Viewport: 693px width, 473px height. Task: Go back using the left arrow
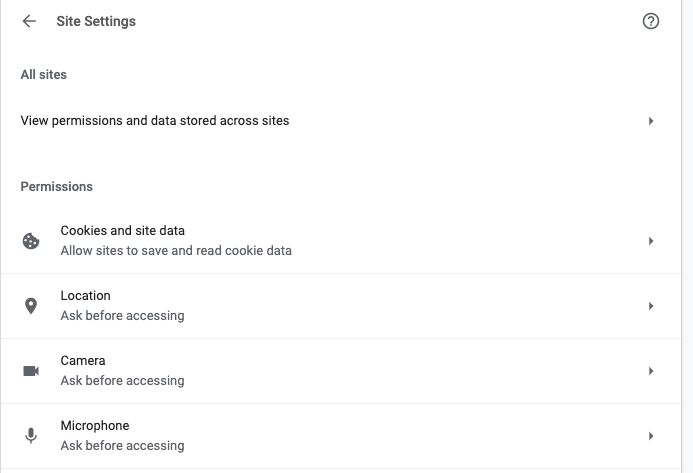click(x=29, y=21)
